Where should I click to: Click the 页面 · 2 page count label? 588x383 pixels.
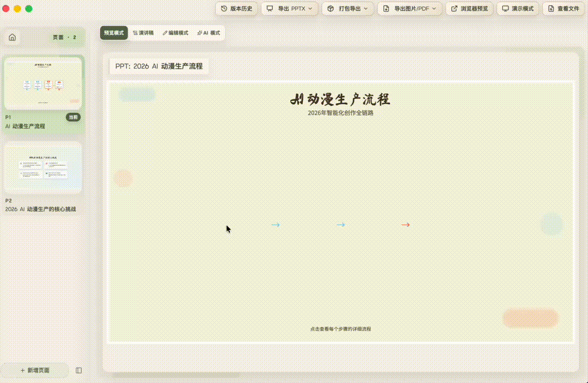coord(64,37)
